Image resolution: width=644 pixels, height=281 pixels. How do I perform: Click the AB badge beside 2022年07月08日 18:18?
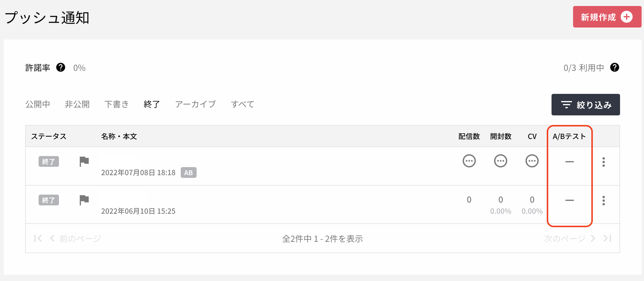click(189, 172)
